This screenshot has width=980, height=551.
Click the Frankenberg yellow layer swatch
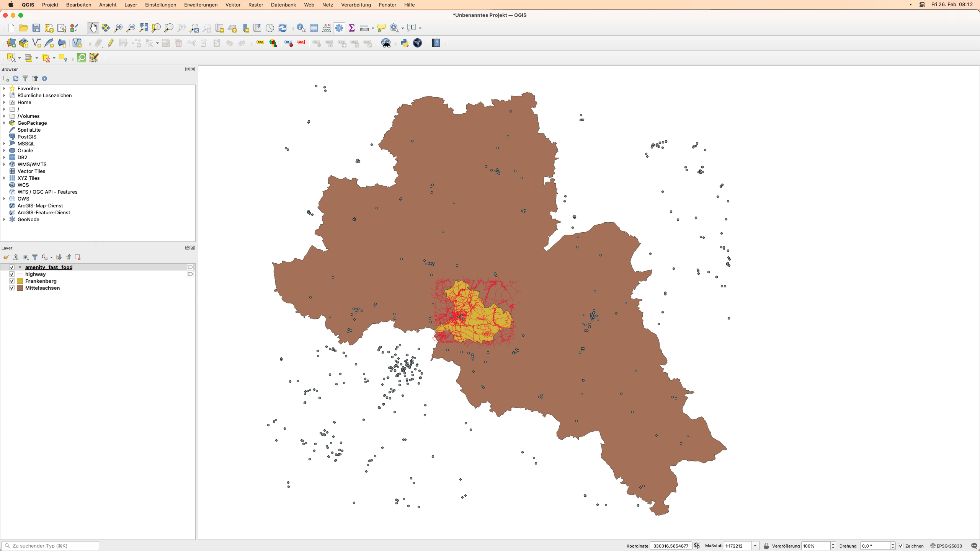click(20, 281)
